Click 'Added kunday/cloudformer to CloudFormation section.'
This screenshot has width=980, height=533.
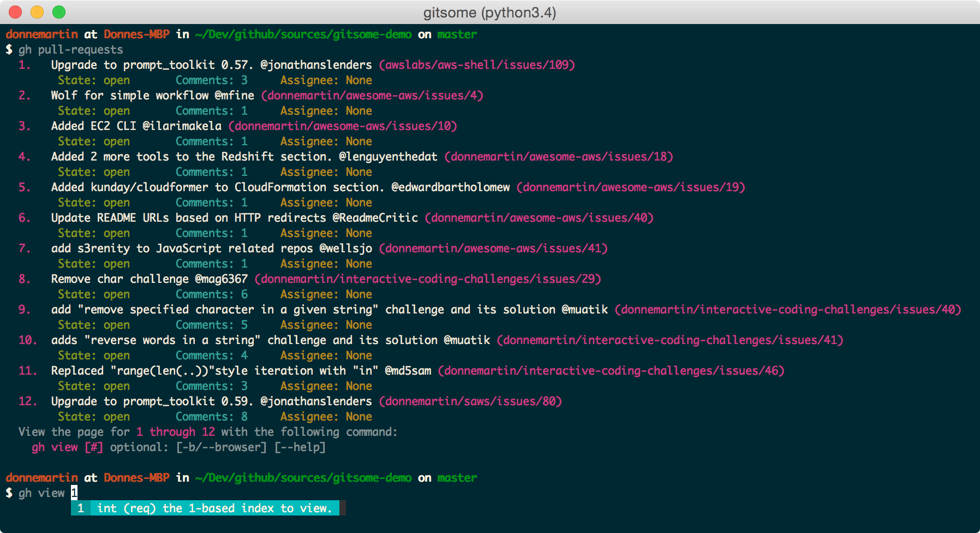point(218,187)
